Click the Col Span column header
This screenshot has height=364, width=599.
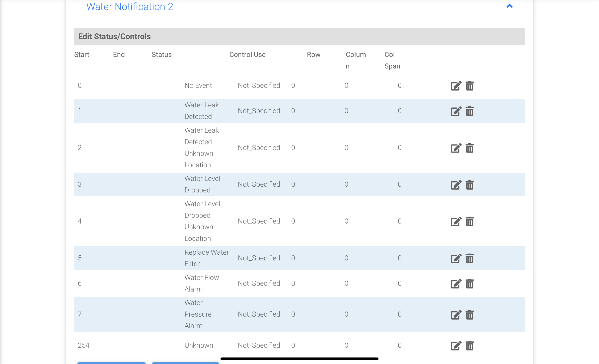pos(392,60)
